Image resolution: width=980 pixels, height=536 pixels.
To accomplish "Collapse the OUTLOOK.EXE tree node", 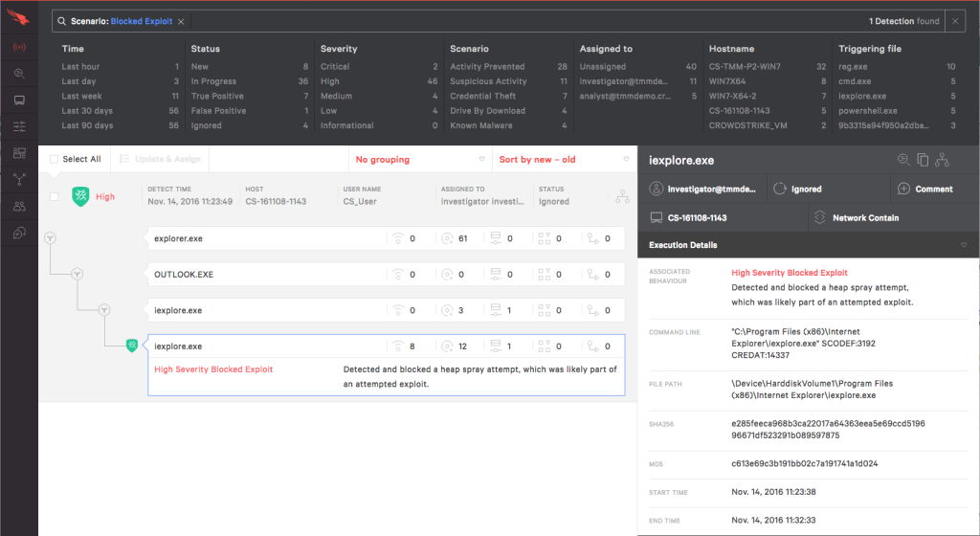I will 77,274.
